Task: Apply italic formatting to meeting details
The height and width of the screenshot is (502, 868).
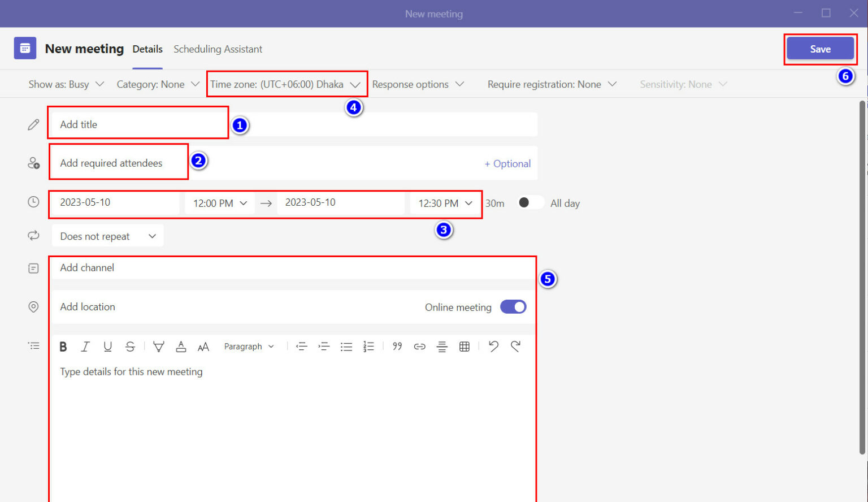Action: (85, 346)
